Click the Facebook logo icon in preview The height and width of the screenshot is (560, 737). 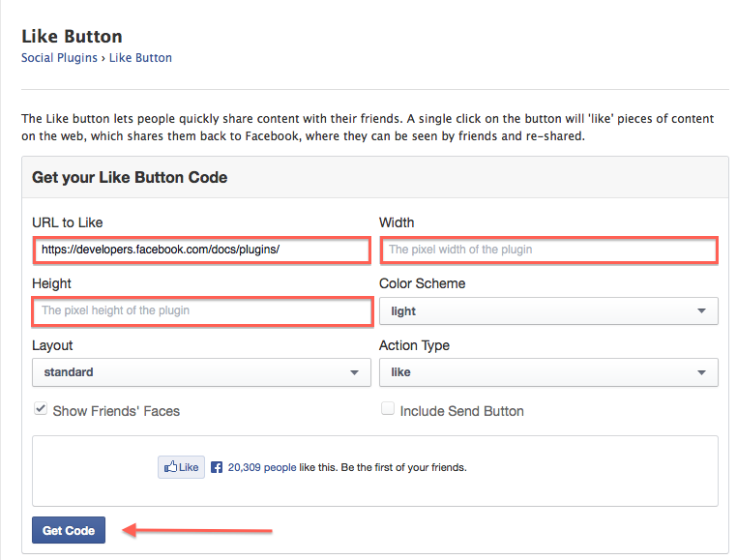tap(217, 467)
